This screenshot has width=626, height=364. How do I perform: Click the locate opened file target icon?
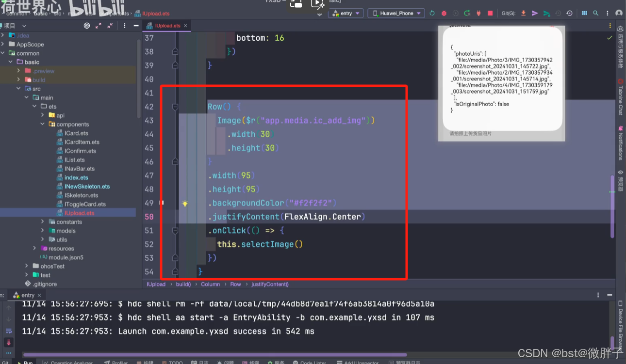point(87,26)
